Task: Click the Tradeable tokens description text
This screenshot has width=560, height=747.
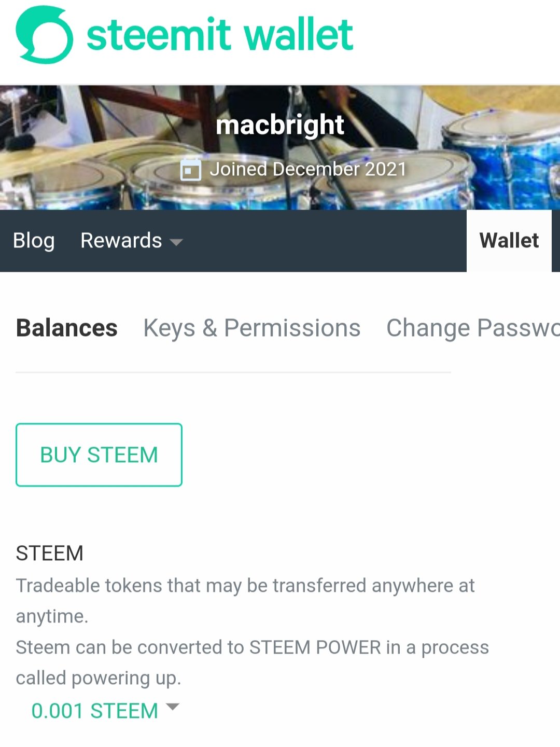Action: point(245,601)
